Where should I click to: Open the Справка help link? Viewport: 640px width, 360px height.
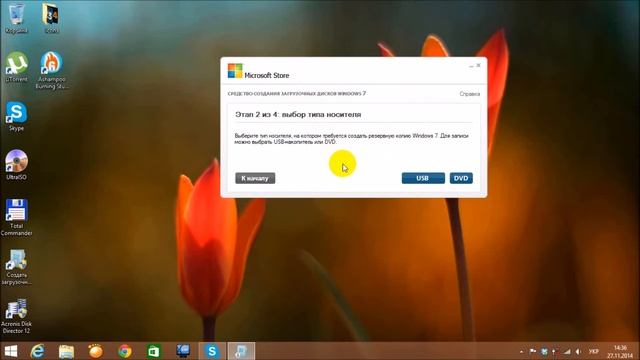pyautogui.click(x=470, y=94)
